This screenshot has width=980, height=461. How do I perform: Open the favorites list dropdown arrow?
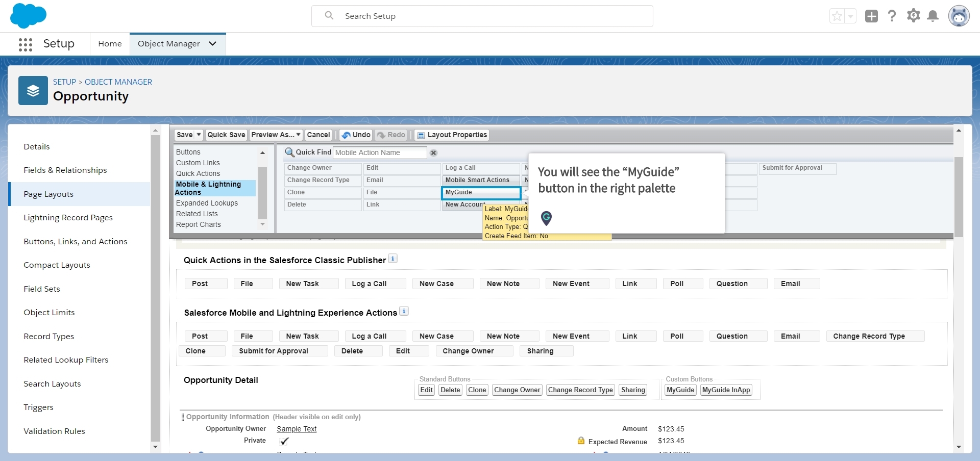[850, 16]
